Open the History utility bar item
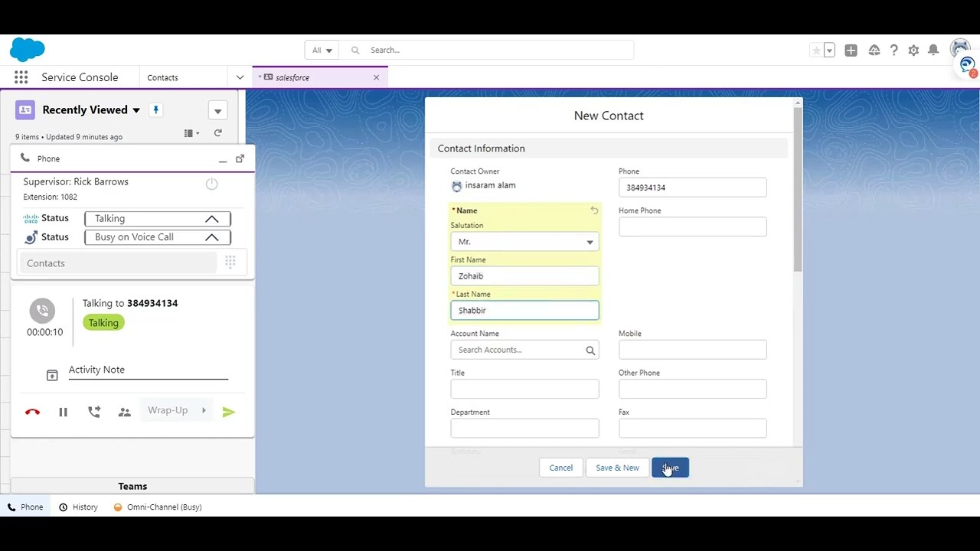 click(78, 507)
